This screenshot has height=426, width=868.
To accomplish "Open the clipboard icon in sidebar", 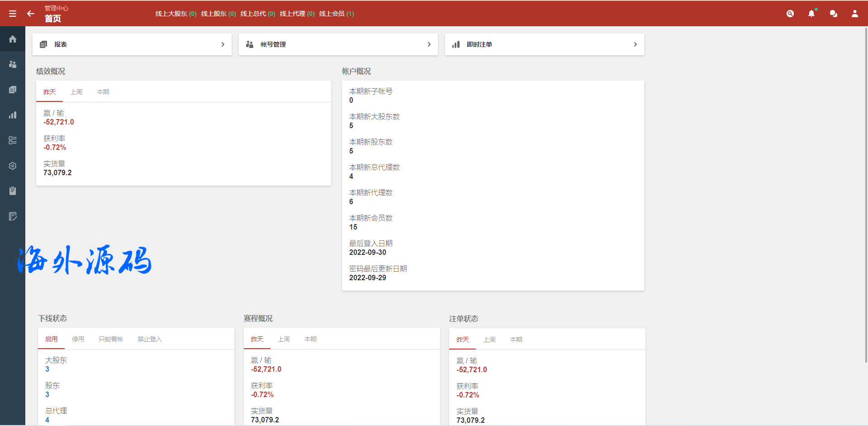I will 13,191.
